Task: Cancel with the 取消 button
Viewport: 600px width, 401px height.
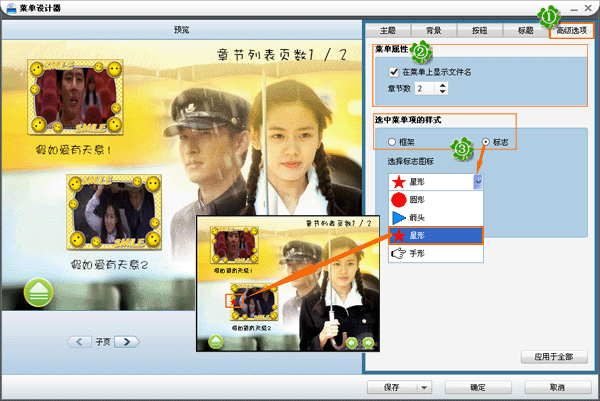Action: (x=558, y=387)
